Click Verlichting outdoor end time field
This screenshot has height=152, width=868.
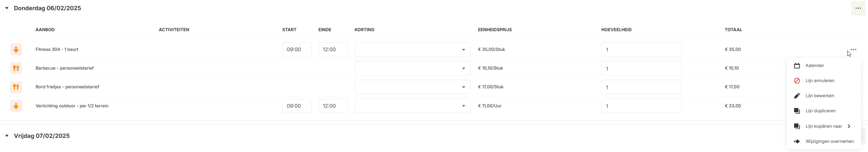(332, 106)
